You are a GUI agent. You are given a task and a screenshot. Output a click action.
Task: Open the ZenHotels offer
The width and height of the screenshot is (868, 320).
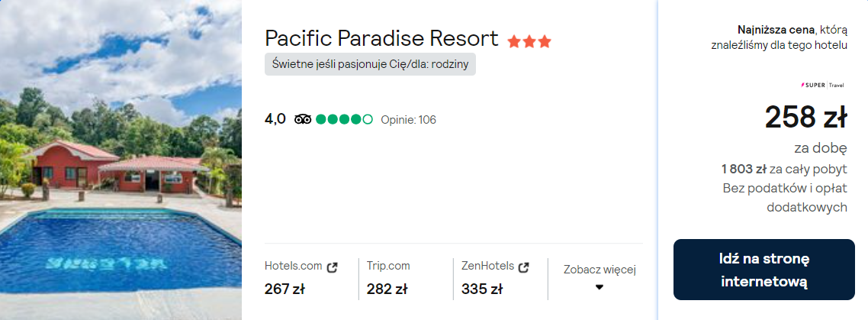[487, 267]
